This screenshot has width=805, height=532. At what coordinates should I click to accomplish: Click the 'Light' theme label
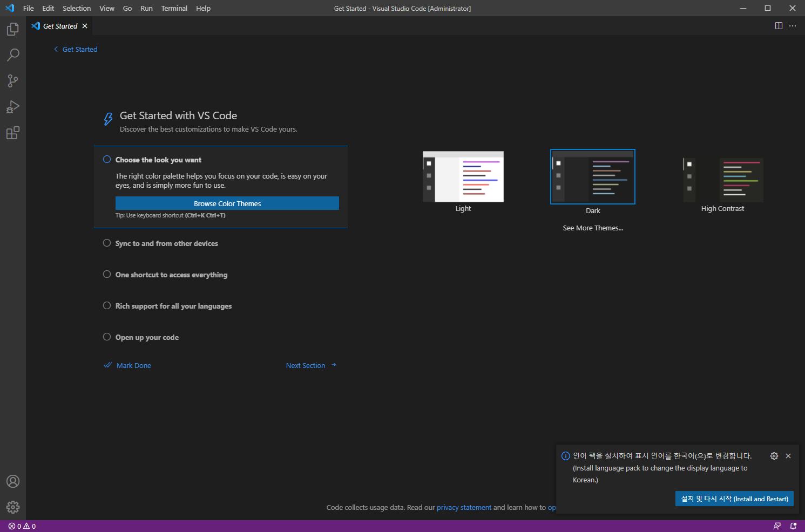pyautogui.click(x=463, y=208)
